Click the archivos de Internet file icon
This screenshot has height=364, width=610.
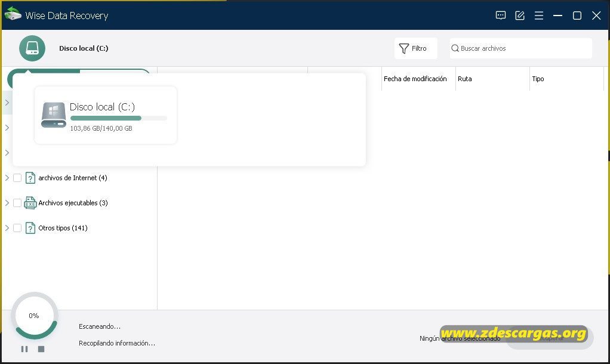30,178
